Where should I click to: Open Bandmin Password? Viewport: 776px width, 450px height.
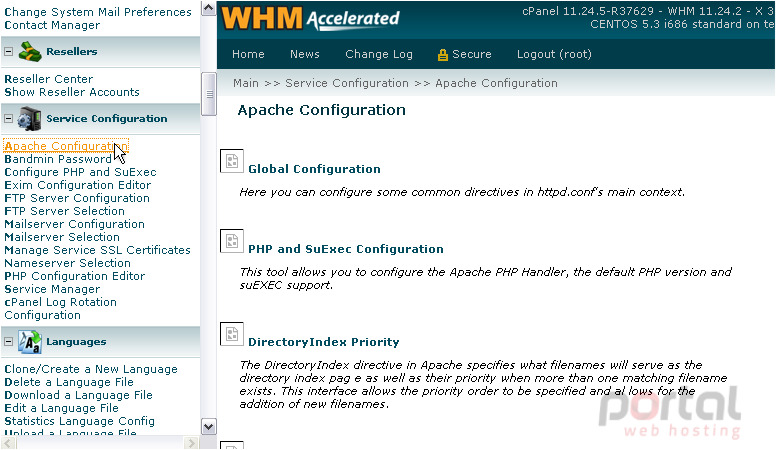pyautogui.click(x=58, y=159)
